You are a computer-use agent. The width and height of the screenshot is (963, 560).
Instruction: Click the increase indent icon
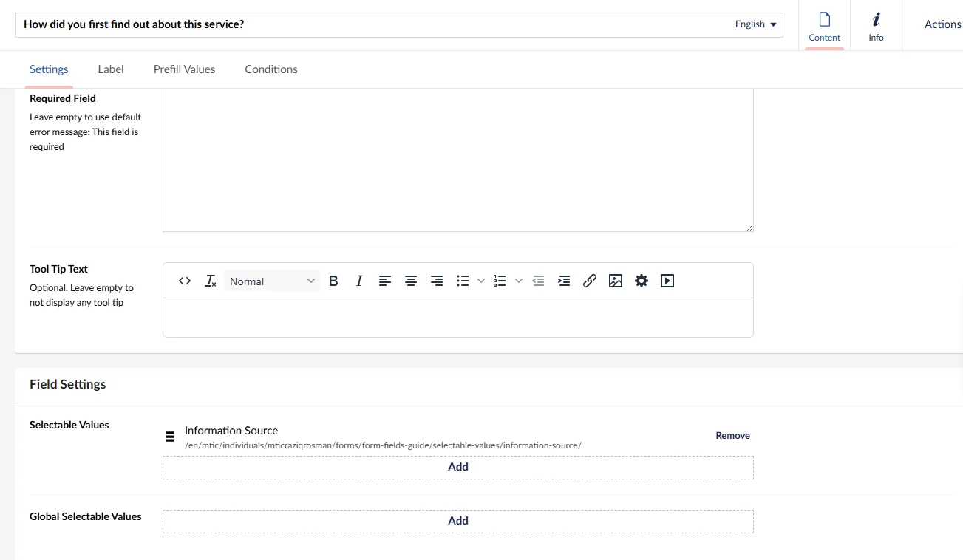point(564,281)
